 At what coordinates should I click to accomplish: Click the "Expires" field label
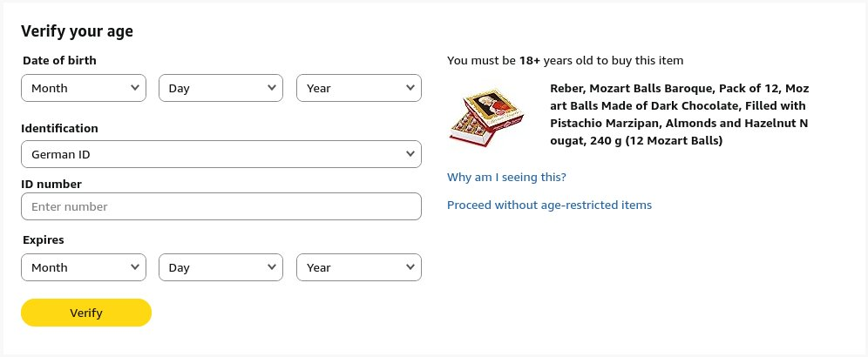tap(43, 240)
